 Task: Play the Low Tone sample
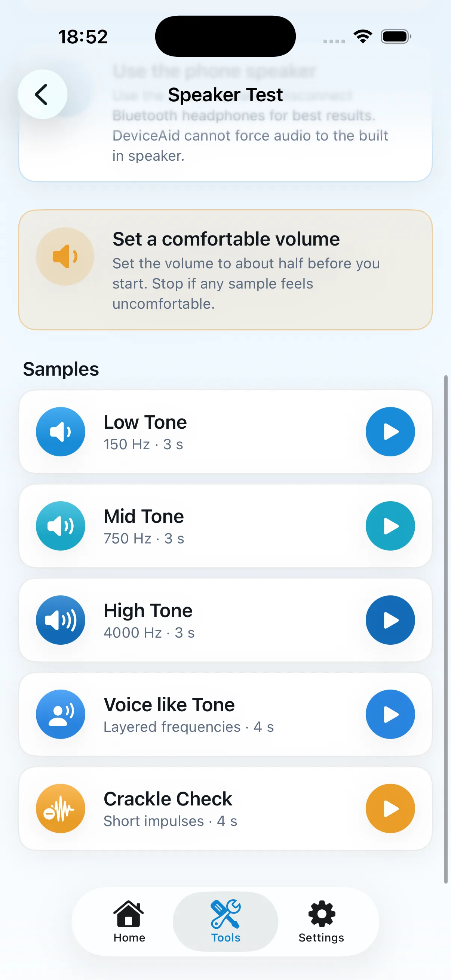click(390, 432)
